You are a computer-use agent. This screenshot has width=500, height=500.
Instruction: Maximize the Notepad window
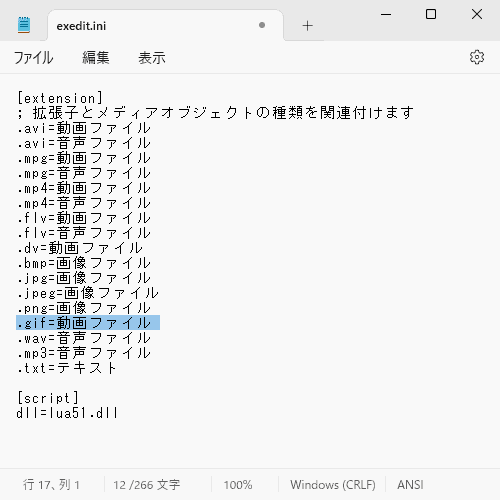[x=431, y=14]
